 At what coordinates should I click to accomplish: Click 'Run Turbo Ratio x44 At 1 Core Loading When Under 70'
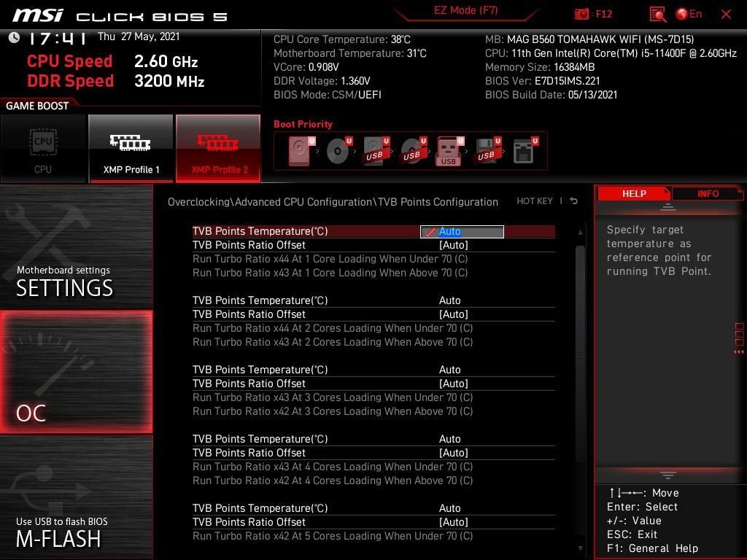[330, 259]
